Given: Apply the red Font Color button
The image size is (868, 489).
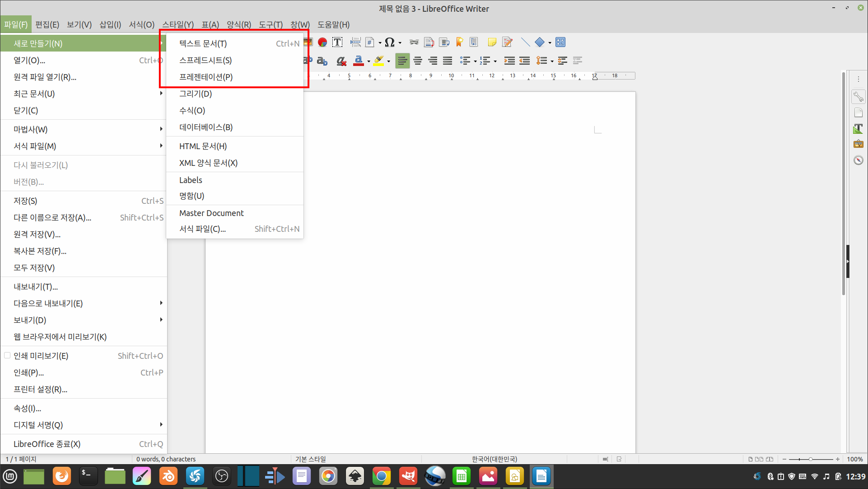Looking at the screenshot, I should (359, 61).
